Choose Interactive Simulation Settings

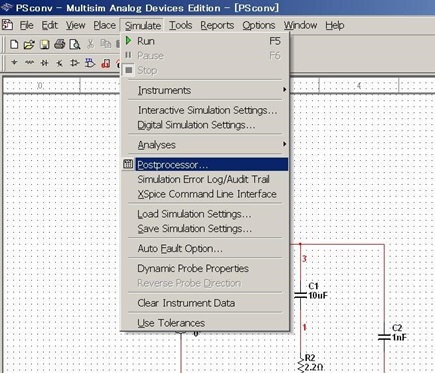(205, 110)
